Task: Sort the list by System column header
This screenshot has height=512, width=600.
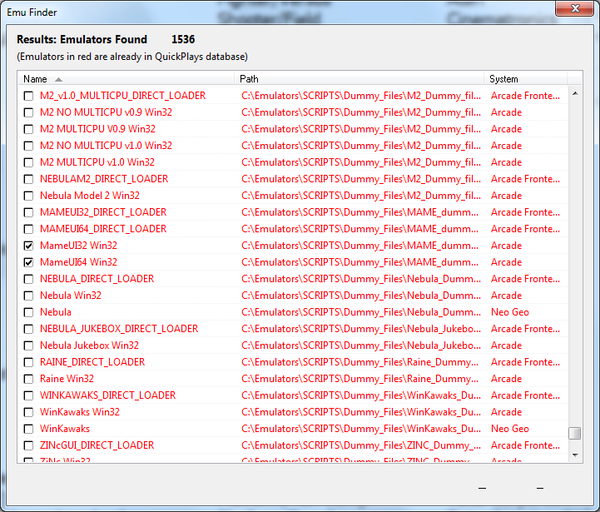Action: [x=505, y=78]
